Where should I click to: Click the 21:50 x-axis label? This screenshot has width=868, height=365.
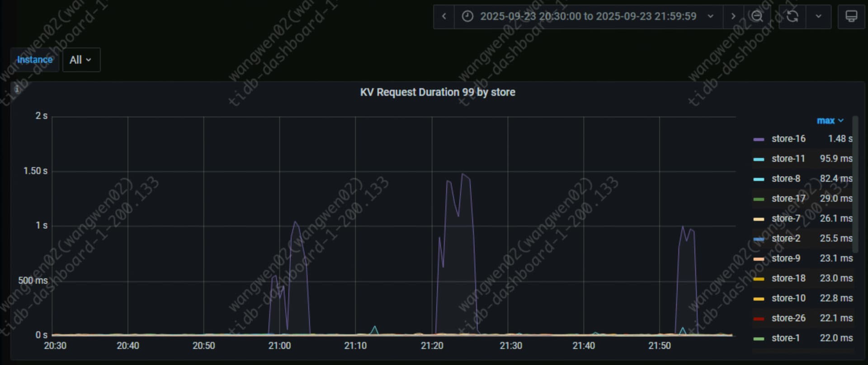(660, 346)
